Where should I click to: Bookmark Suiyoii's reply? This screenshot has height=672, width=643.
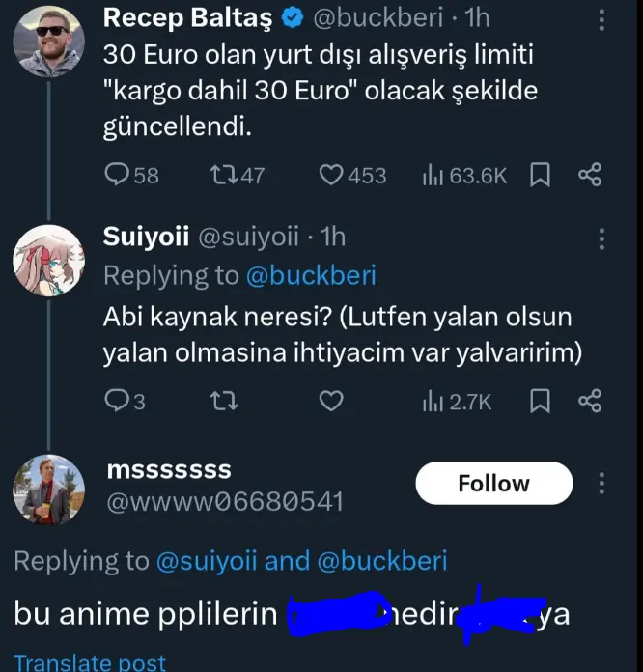[x=540, y=401]
